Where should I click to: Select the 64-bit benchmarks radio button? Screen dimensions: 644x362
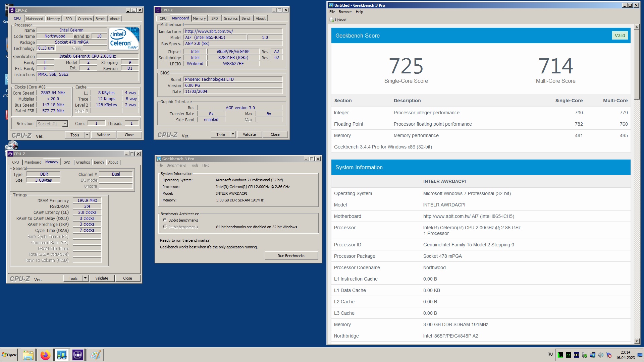(165, 227)
